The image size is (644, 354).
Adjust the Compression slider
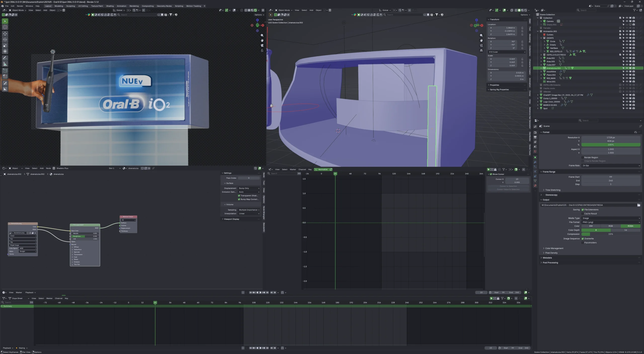coord(611,234)
